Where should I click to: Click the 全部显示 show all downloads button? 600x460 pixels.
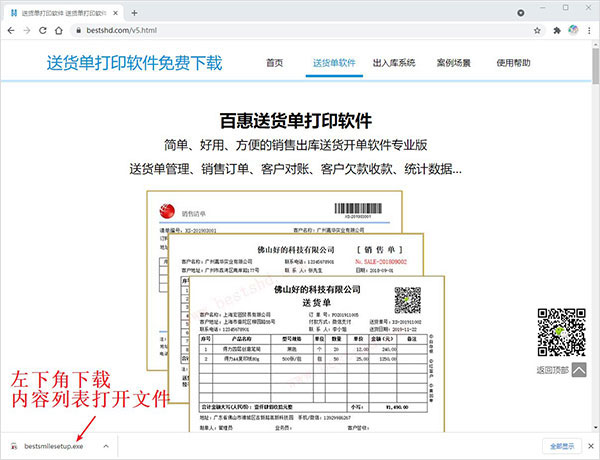(x=562, y=446)
